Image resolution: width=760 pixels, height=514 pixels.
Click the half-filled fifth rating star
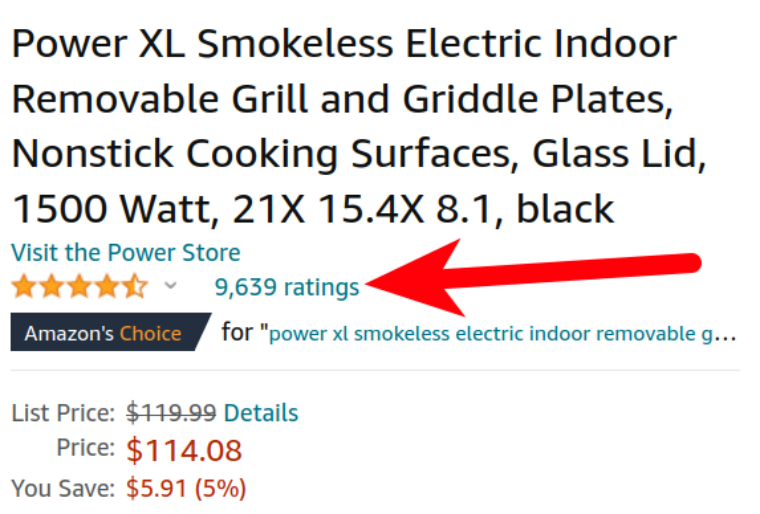(135, 286)
